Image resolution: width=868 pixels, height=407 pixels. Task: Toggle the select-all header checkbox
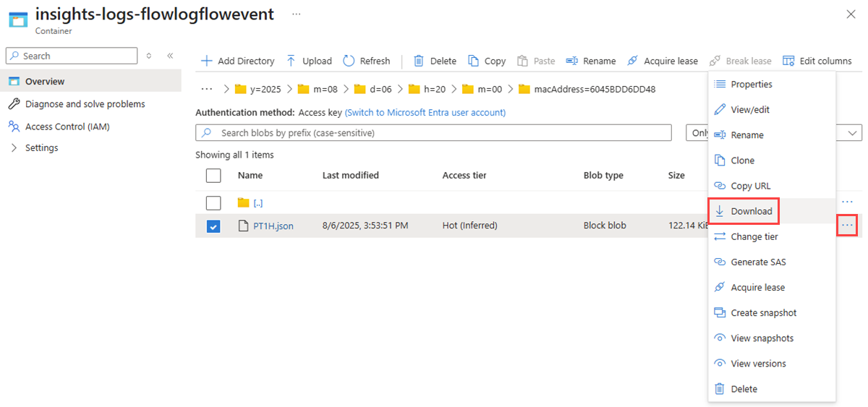click(213, 175)
